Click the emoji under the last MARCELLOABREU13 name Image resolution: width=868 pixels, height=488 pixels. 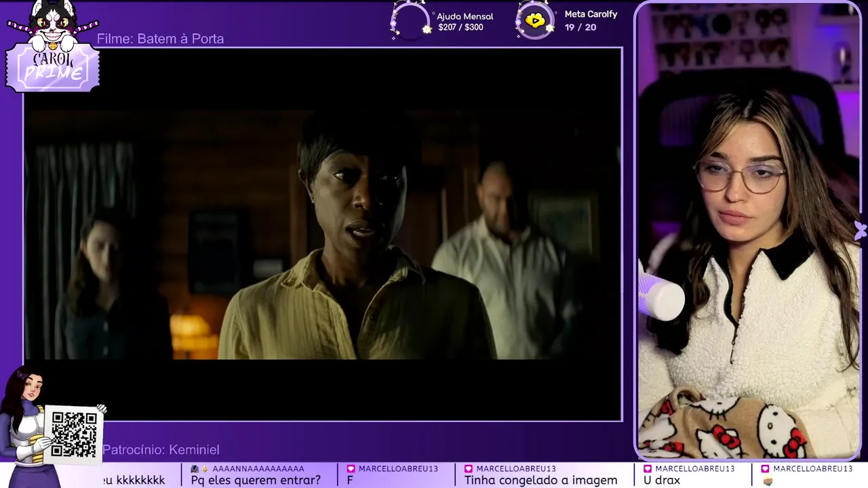click(x=768, y=481)
